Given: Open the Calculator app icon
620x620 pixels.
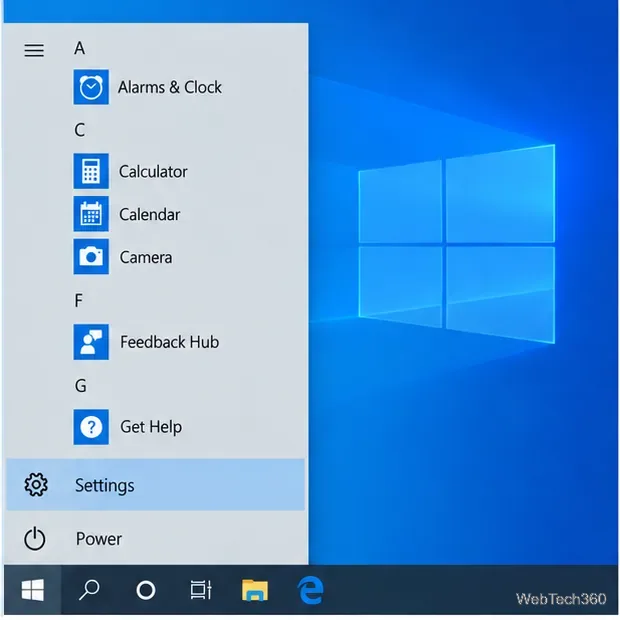Looking at the screenshot, I should [x=91, y=171].
